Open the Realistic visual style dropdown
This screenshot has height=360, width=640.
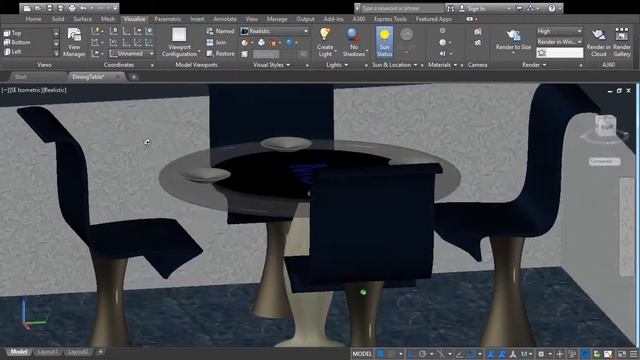coord(275,31)
